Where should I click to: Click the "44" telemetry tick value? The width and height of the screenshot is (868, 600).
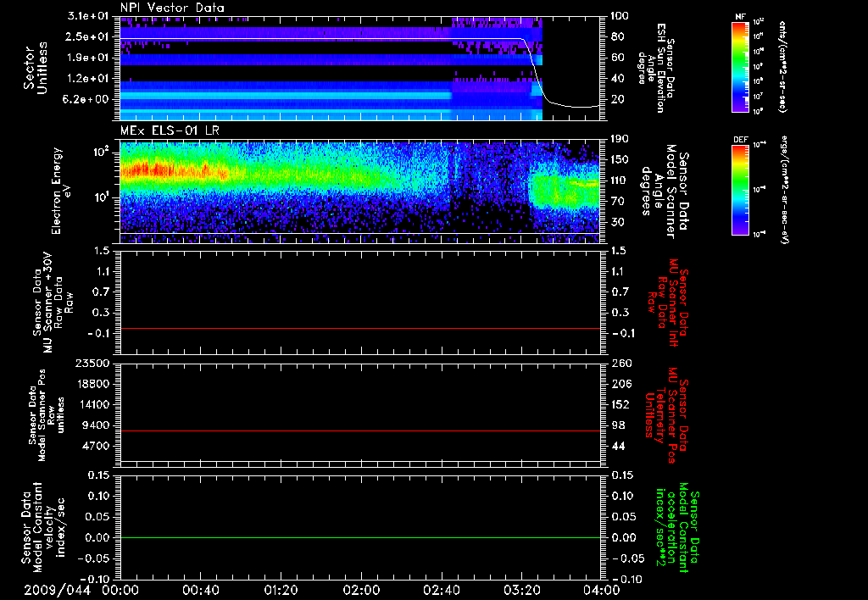(617, 446)
